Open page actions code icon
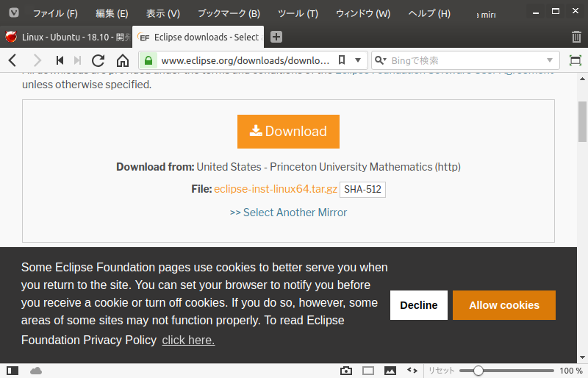The height and width of the screenshot is (378, 588). [x=412, y=371]
